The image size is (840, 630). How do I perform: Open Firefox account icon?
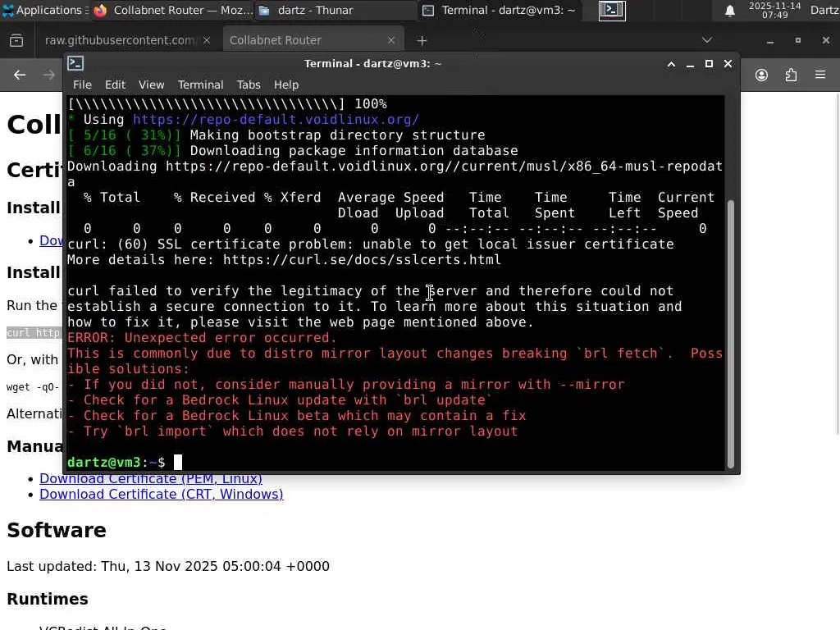(x=761, y=75)
